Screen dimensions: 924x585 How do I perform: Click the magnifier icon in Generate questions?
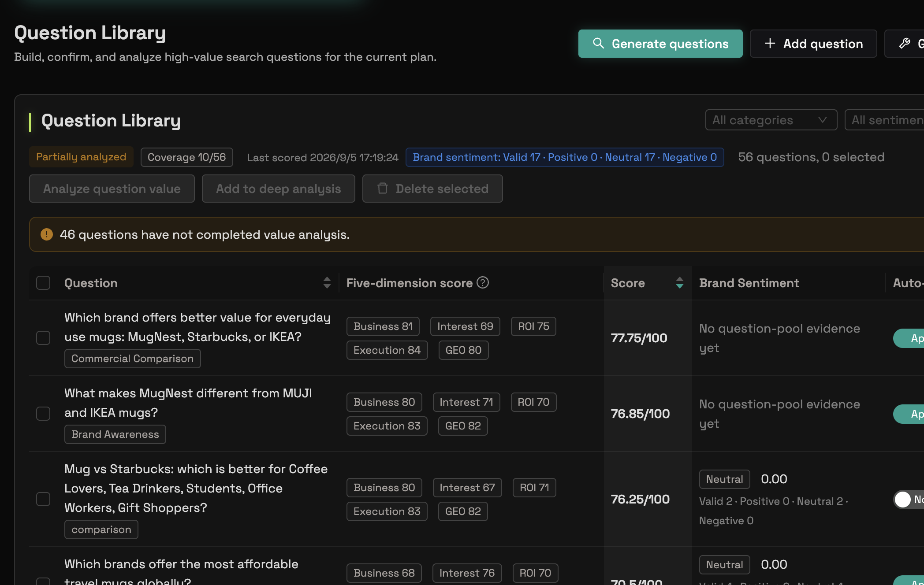[x=598, y=43]
